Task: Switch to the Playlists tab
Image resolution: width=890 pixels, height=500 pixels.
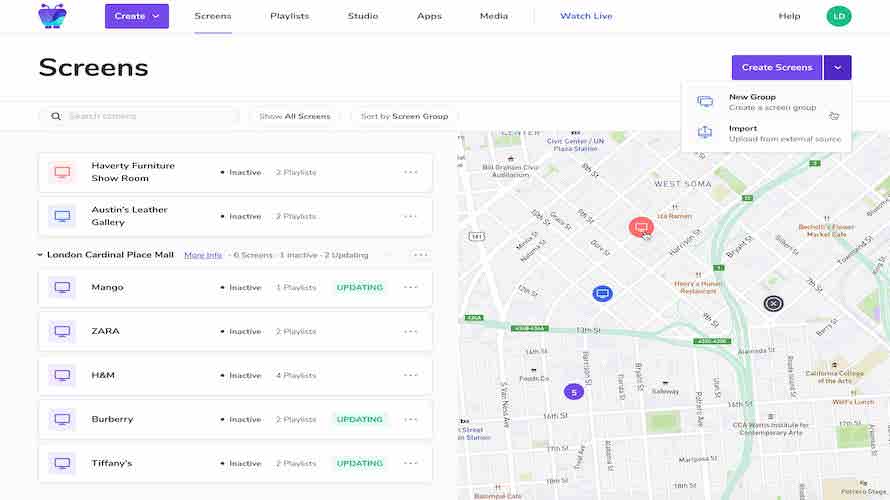Action: tap(289, 16)
